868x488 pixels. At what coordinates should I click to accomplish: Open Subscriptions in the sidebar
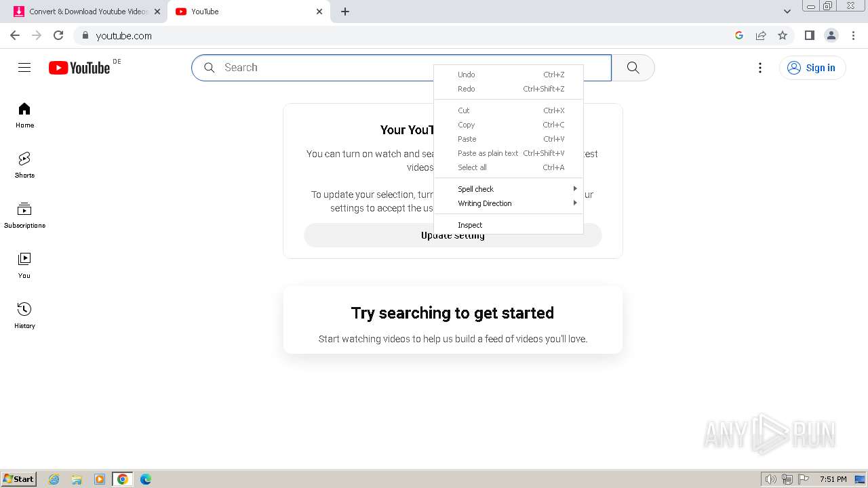pos(24,216)
